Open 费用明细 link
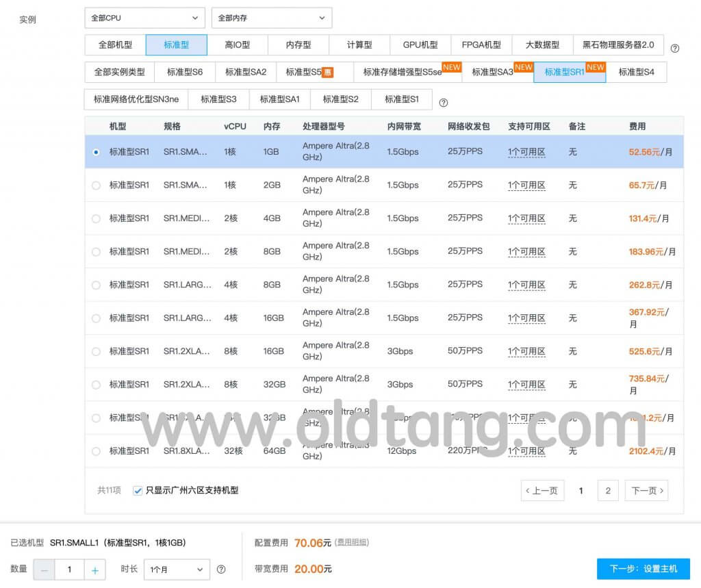This screenshot has height=588, width=701. [352, 542]
